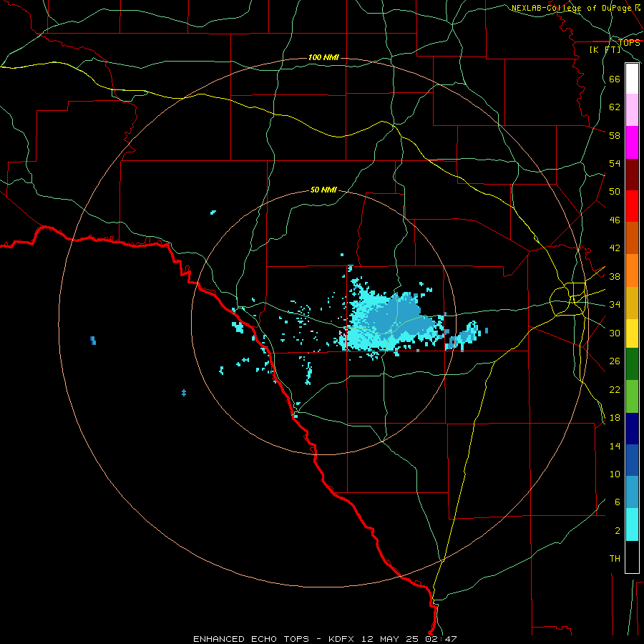Click the gold 38 kft legend swatch
644x644 pixels.
tap(632, 303)
